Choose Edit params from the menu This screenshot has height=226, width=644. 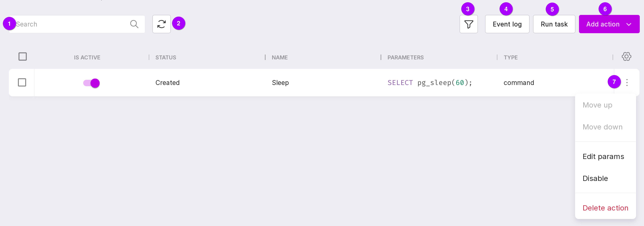[x=603, y=156]
